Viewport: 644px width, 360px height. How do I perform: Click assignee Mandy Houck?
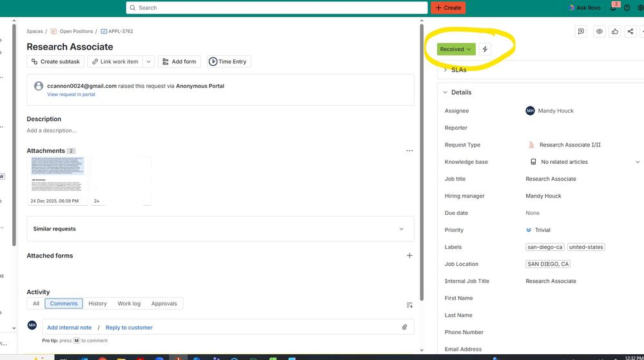pyautogui.click(x=549, y=111)
